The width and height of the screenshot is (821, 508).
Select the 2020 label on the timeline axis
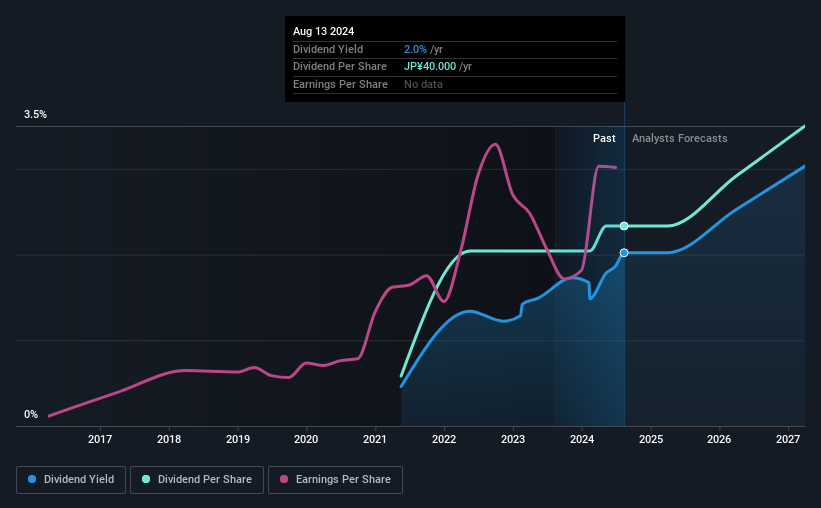(306, 439)
